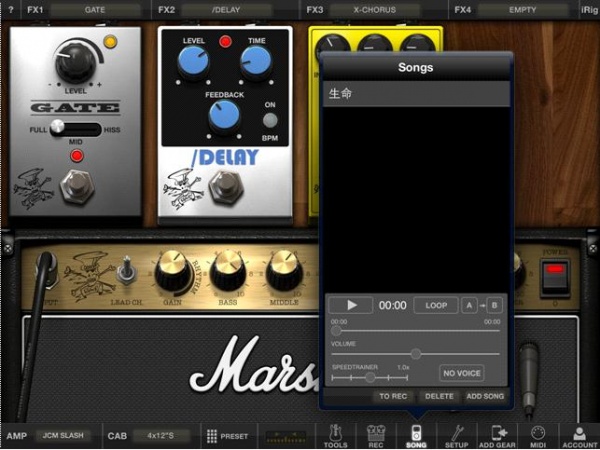Open the FX3 X-CHORUS effect selector
Image resolution: width=600 pixels, height=450 pixels.
coord(374,10)
